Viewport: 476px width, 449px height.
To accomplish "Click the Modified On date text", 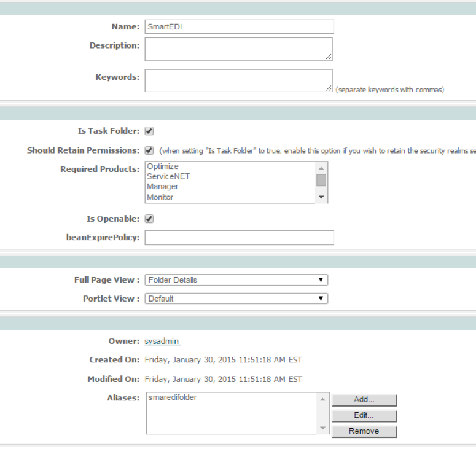I will (223, 380).
